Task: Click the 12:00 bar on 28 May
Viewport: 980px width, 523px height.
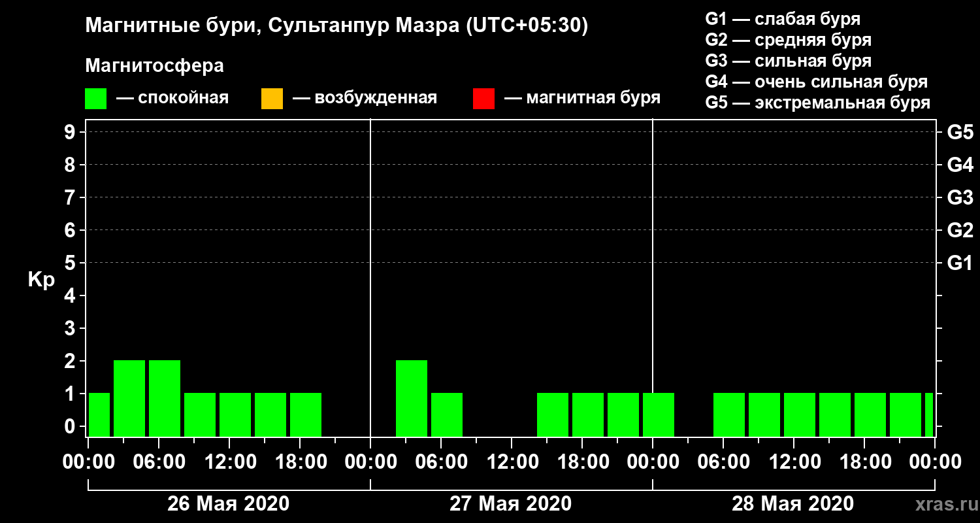Action: 800,414
